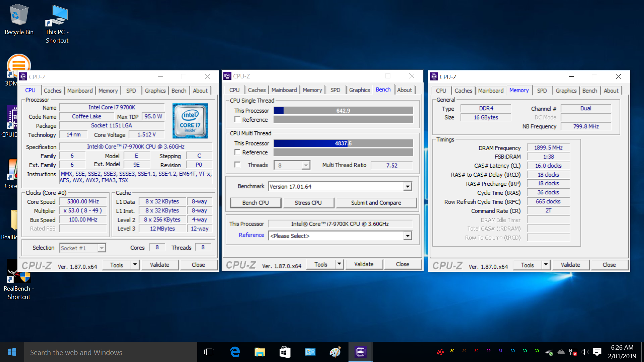Click Close in right CPU-Z window

[x=609, y=265]
